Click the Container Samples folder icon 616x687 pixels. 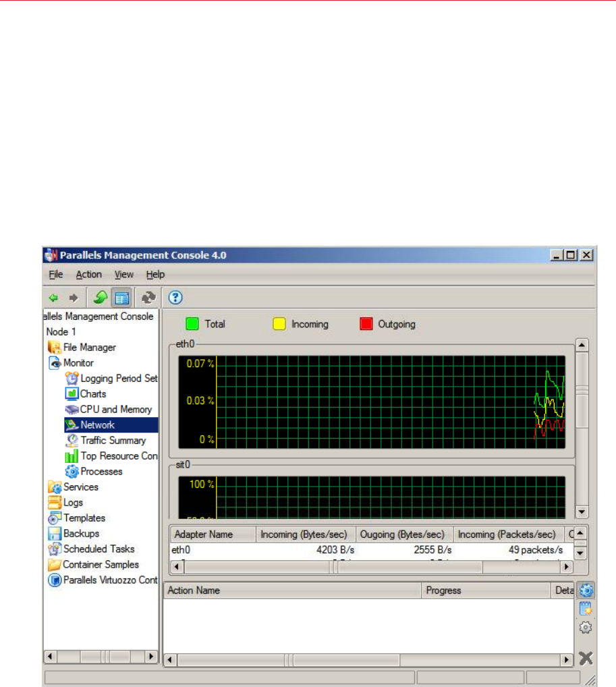(55, 564)
